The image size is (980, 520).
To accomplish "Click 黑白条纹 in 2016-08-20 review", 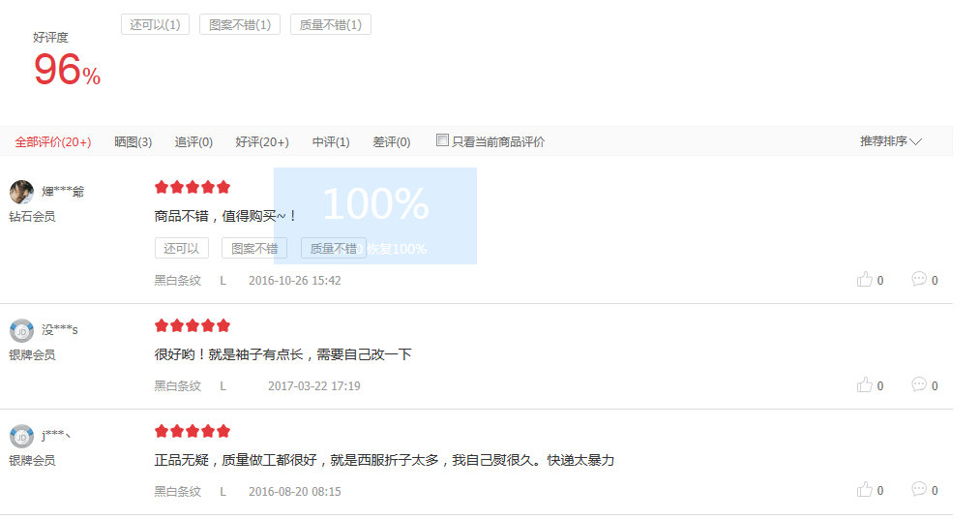I will pos(178,492).
